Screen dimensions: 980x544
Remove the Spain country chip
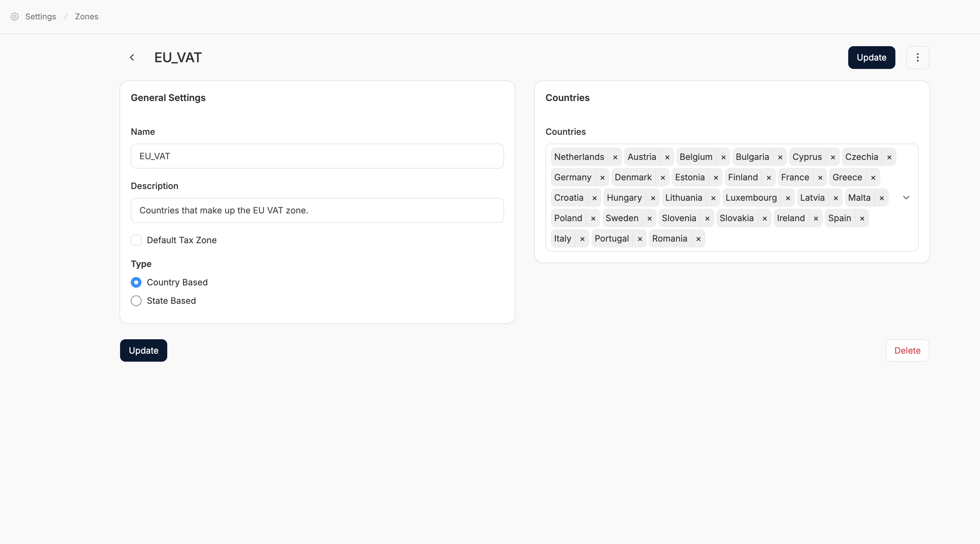click(862, 218)
